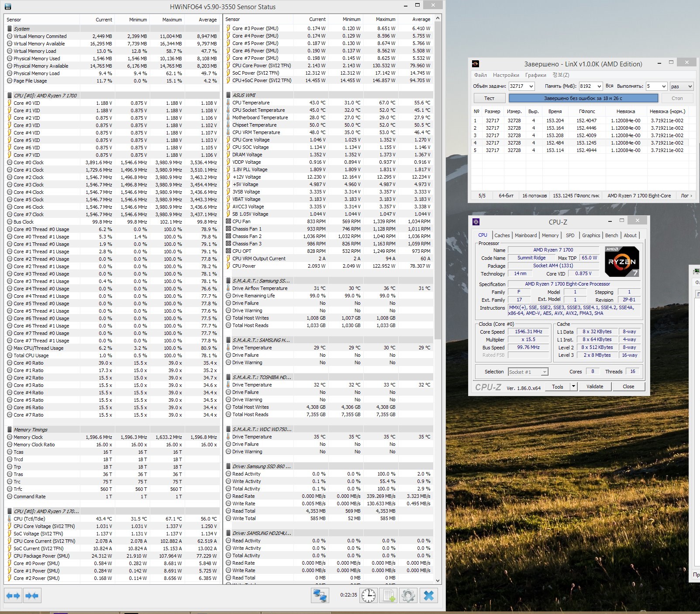Reset min/max values with the clock icon

coord(368,596)
